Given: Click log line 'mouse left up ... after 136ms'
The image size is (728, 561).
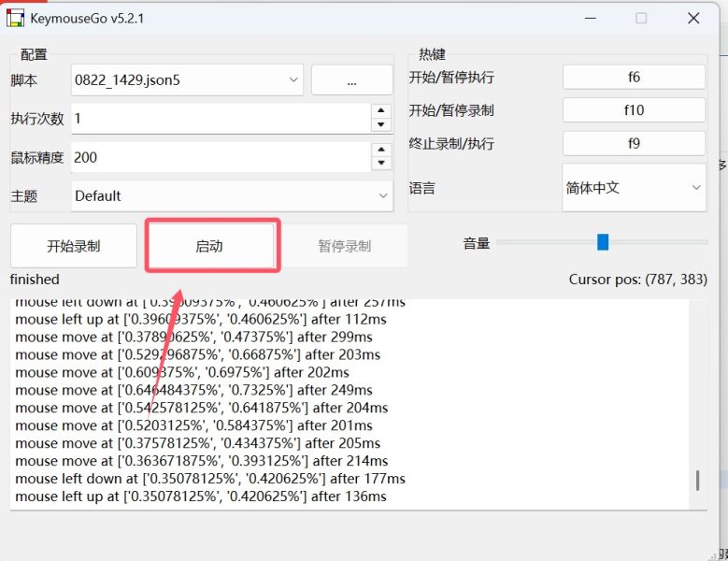Looking at the screenshot, I should [201, 496].
